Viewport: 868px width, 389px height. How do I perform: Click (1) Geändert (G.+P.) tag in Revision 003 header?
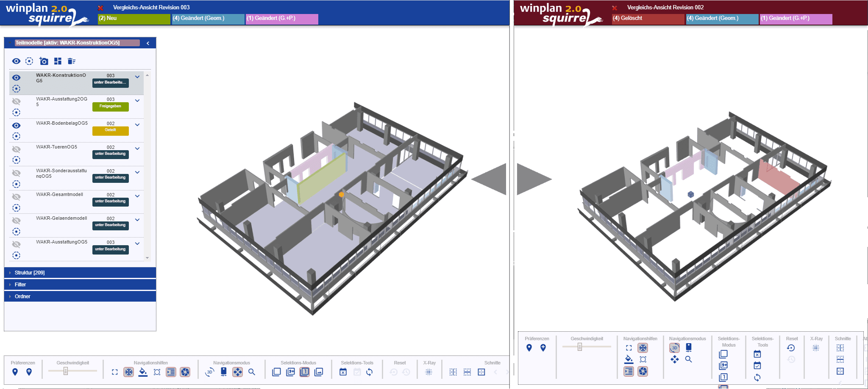click(282, 19)
